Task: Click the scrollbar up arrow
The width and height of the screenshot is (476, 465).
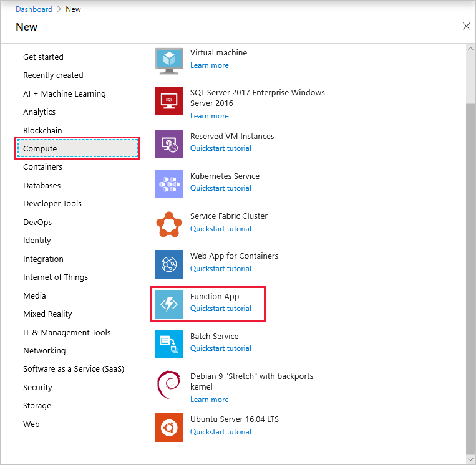Action: [470, 49]
